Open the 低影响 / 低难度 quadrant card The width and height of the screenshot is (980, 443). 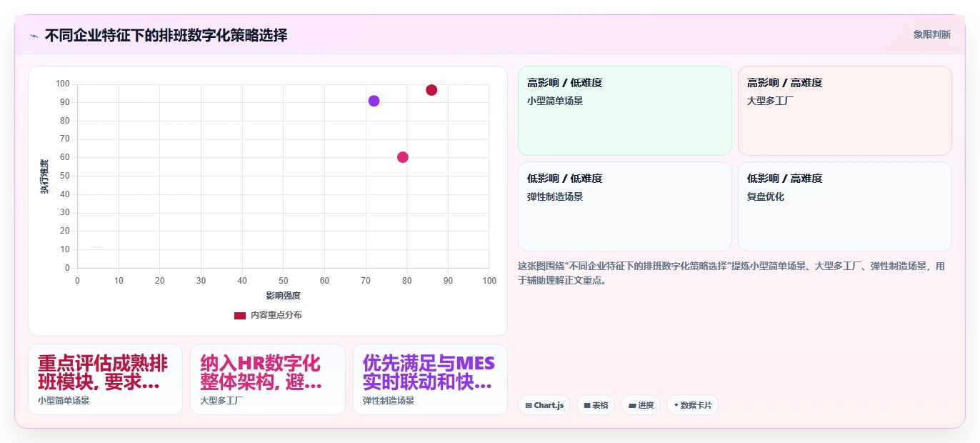click(625, 206)
